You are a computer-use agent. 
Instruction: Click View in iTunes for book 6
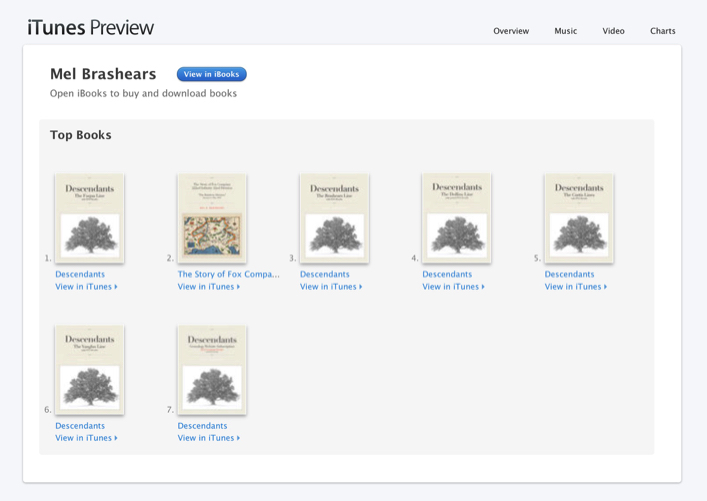86,438
